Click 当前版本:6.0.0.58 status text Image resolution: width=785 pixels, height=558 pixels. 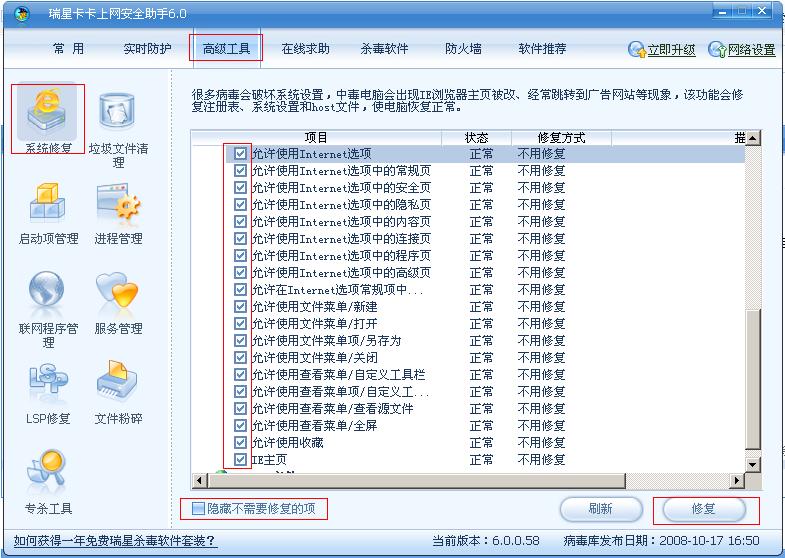(x=486, y=541)
